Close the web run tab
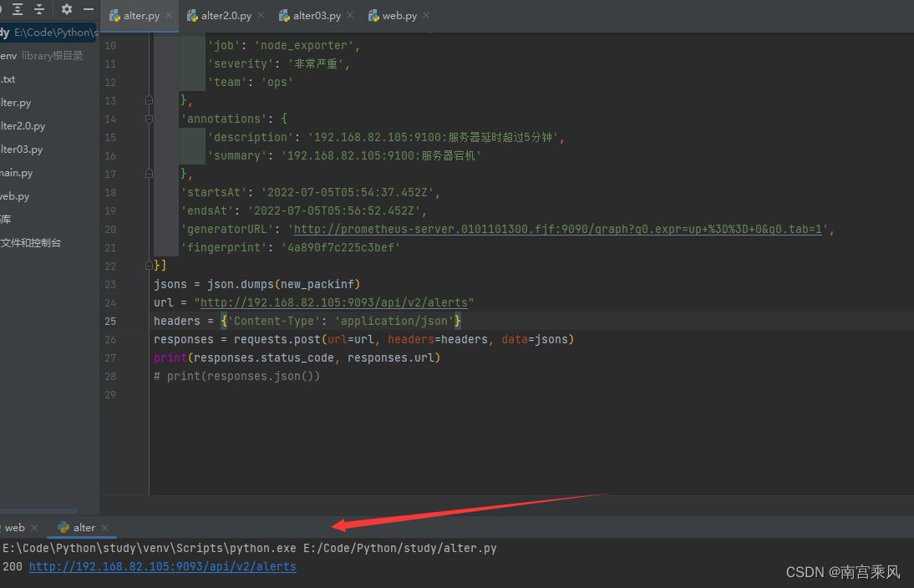Viewport: 914px width, 588px height. tap(34, 527)
